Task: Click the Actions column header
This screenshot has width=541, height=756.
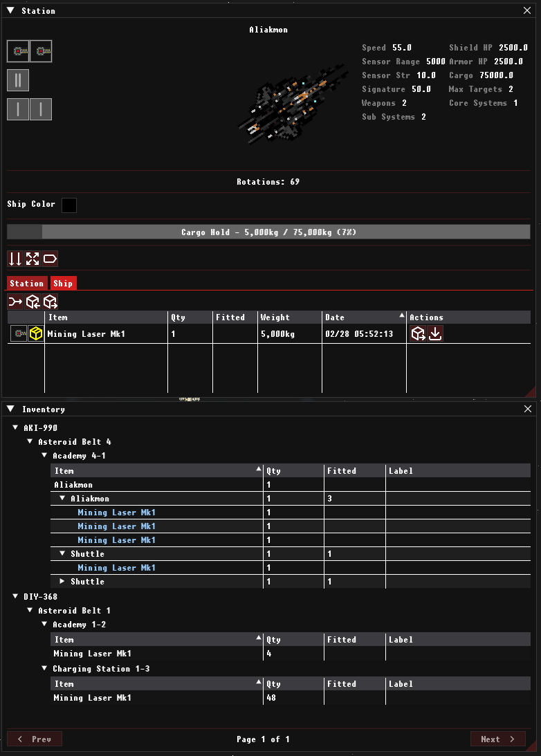Action: point(468,317)
